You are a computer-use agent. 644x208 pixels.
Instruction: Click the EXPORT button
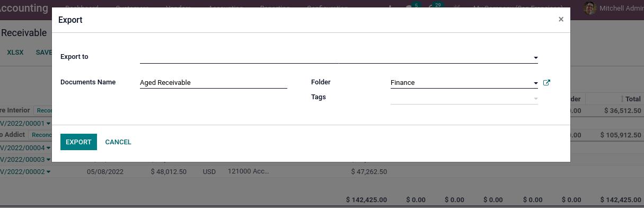point(78,142)
